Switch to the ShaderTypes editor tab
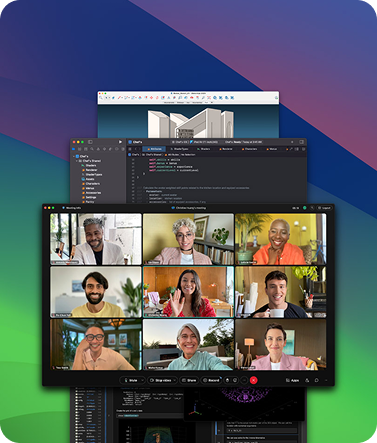The height and width of the screenshot is (443, 377). (179, 149)
